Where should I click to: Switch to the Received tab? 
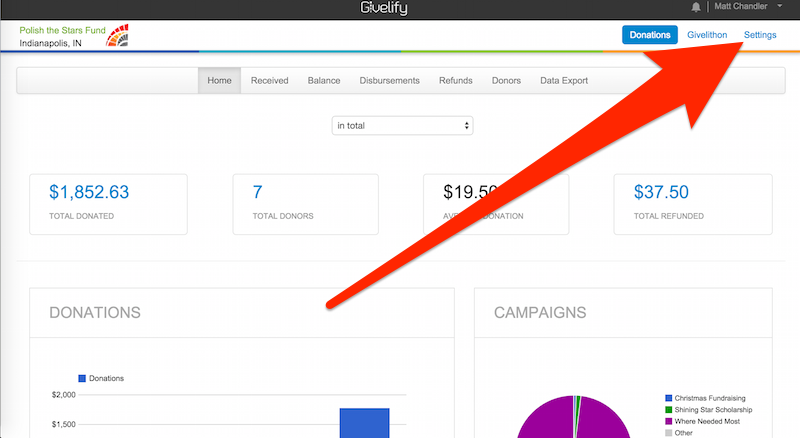tap(269, 81)
